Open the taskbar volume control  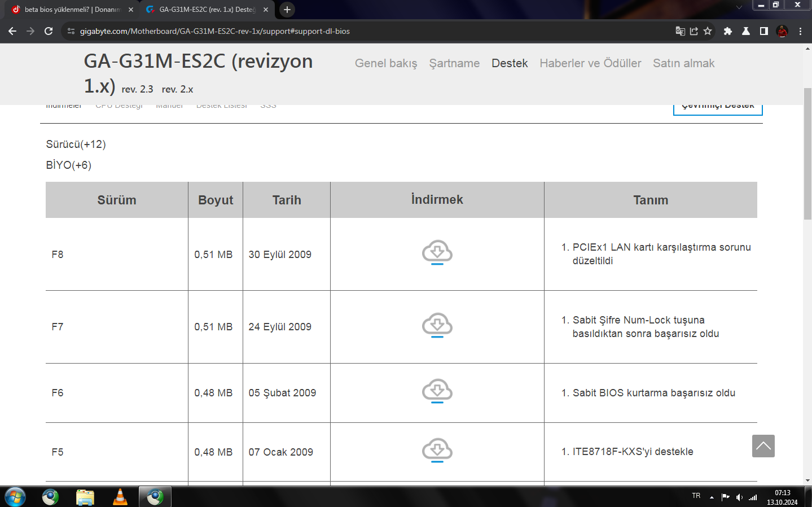tap(739, 497)
